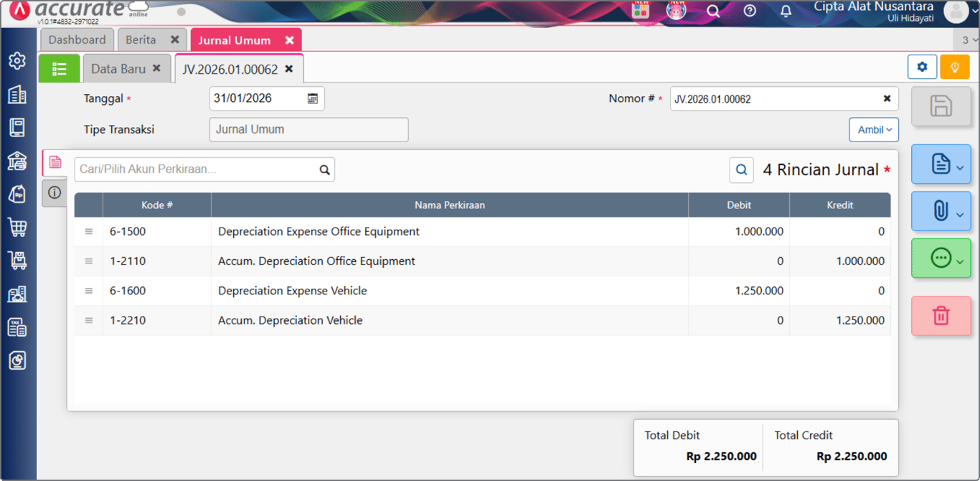Open the cash and bank module icon
The height and width of the screenshot is (481, 980).
(17, 161)
